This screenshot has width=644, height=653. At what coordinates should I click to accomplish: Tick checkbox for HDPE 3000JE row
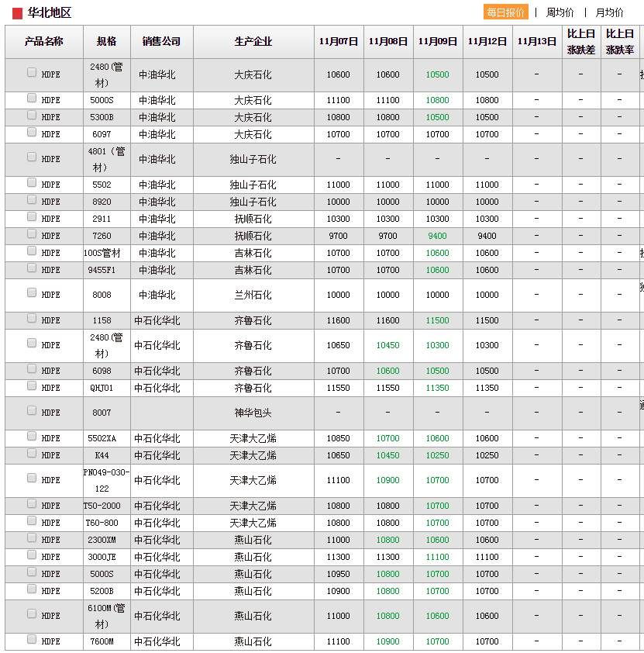32,555
